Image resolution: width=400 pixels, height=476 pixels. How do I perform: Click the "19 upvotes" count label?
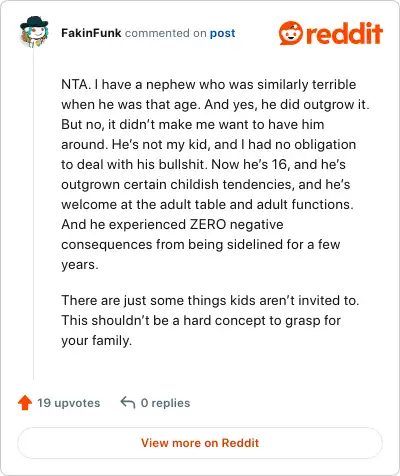pyautogui.click(x=69, y=403)
